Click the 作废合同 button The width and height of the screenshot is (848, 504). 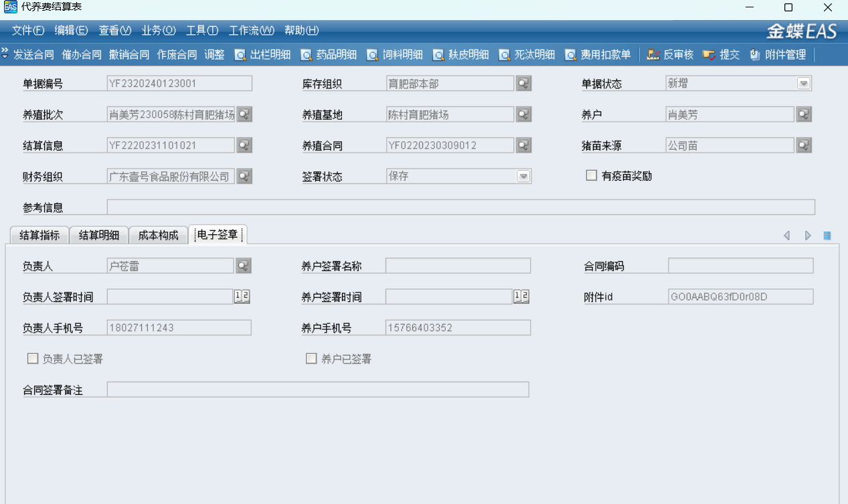(x=177, y=55)
